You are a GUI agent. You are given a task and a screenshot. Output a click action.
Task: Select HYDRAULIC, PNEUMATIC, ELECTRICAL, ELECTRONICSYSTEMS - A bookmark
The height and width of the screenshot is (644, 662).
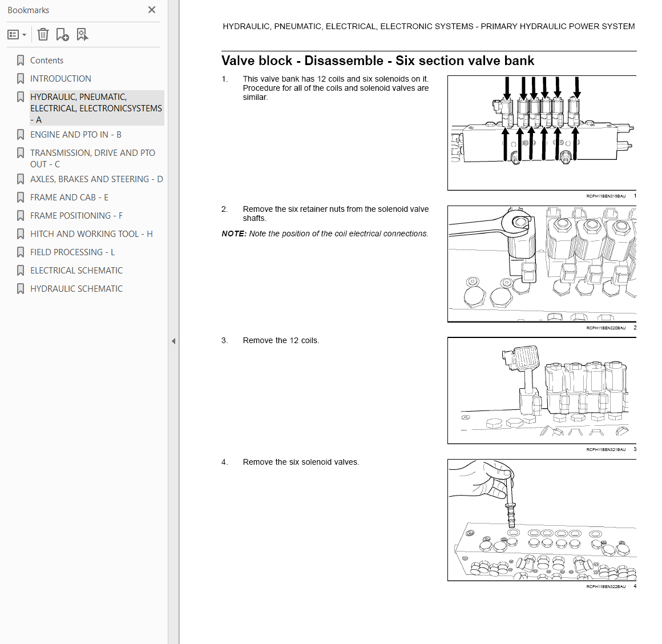coord(96,108)
